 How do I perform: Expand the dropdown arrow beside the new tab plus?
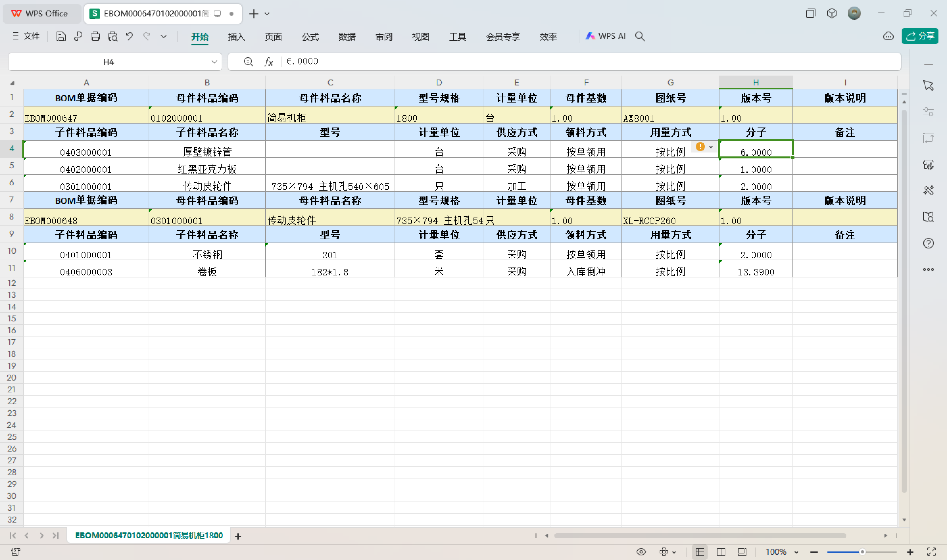[x=267, y=14]
